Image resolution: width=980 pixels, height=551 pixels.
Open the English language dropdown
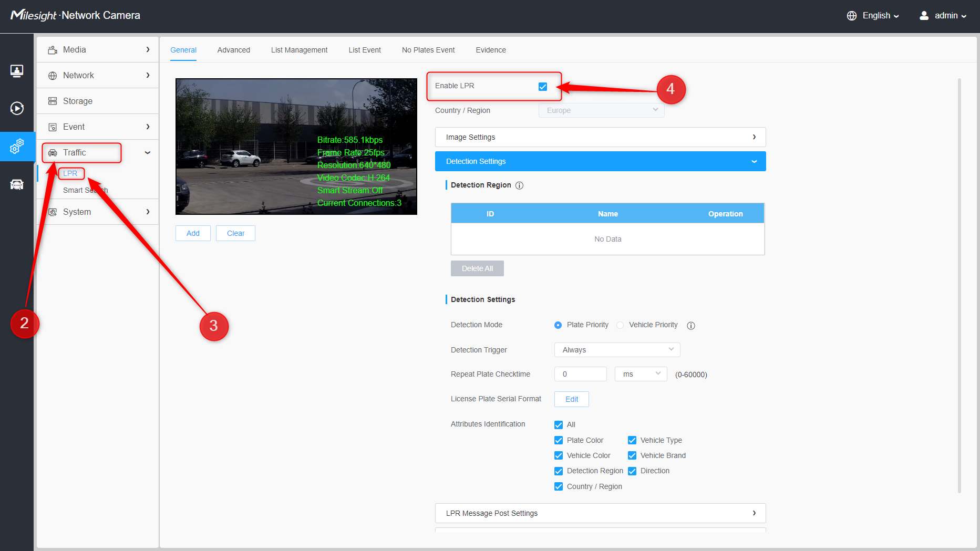coord(873,16)
